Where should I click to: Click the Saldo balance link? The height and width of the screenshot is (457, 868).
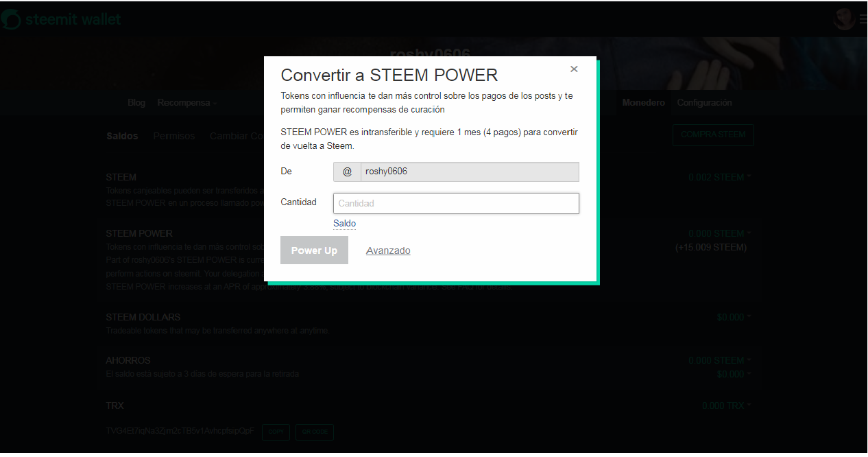pyautogui.click(x=344, y=224)
